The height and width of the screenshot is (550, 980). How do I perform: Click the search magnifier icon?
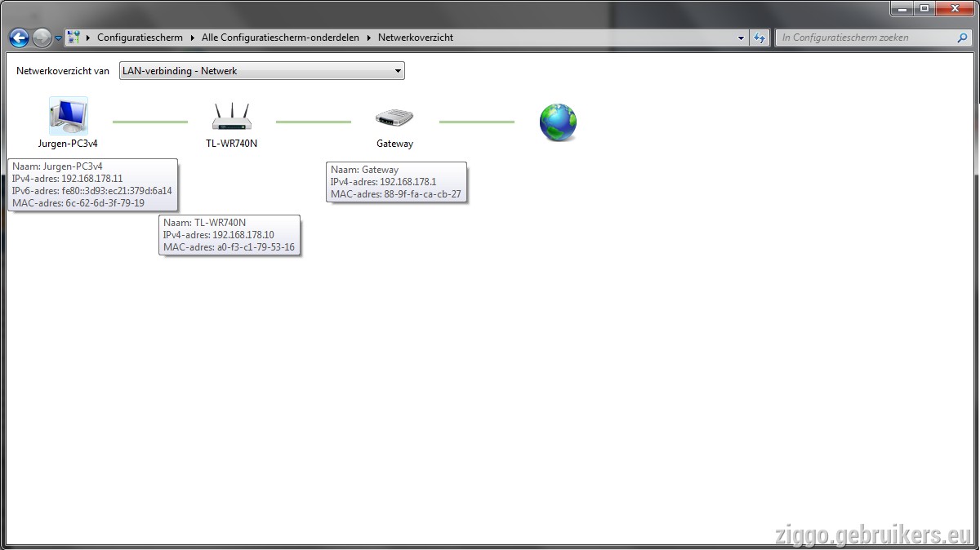963,38
